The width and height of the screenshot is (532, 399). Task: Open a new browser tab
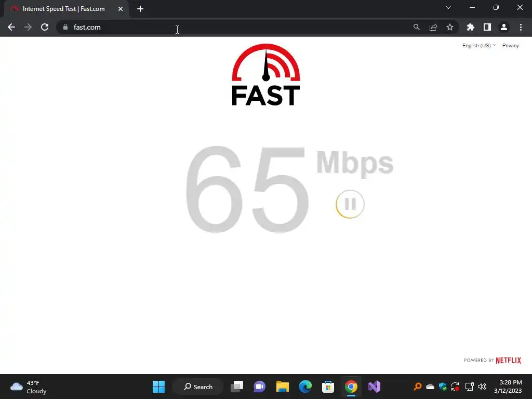140,9
